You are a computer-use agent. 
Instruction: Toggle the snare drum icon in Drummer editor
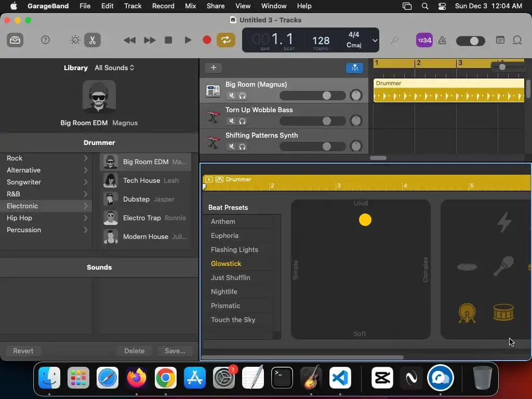point(503,312)
